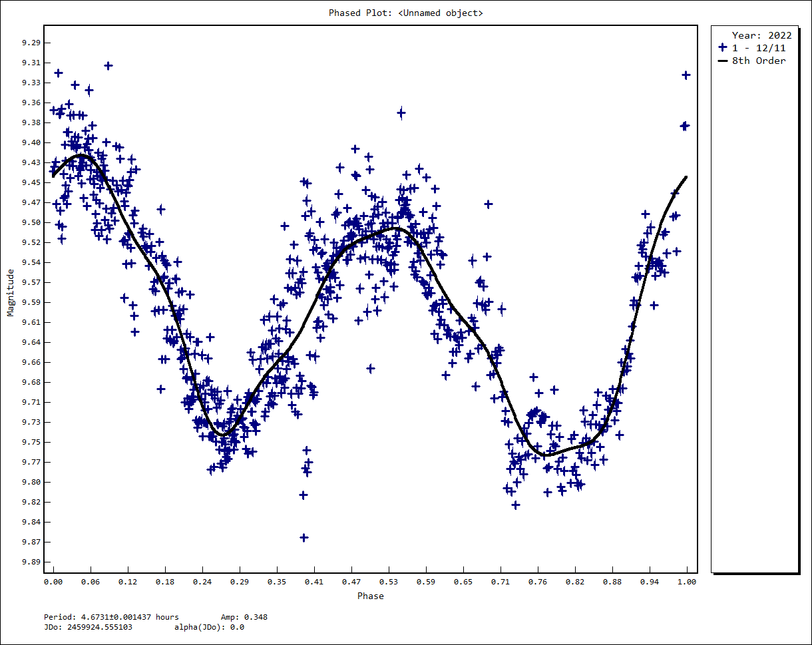
Task: Click the "Magnitude" y-axis label
Action: point(11,293)
